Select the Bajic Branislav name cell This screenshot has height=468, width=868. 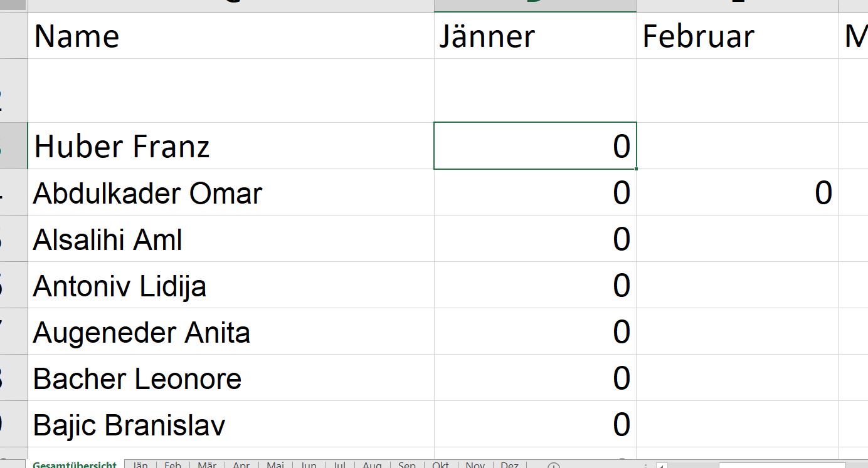coord(231,424)
